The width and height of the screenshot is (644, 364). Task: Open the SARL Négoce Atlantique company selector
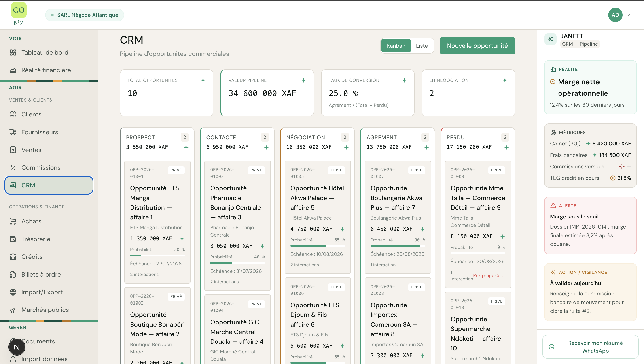pos(85,15)
